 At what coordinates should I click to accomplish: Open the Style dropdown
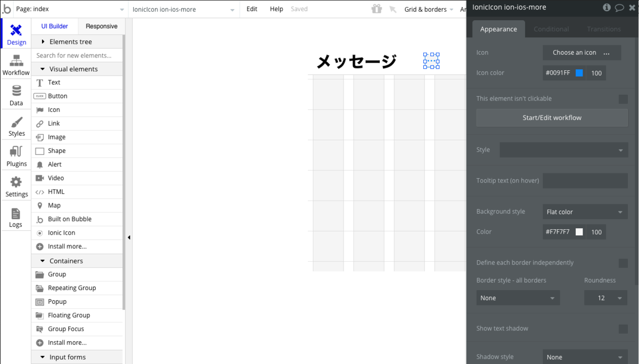pyautogui.click(x=564, y=150)
